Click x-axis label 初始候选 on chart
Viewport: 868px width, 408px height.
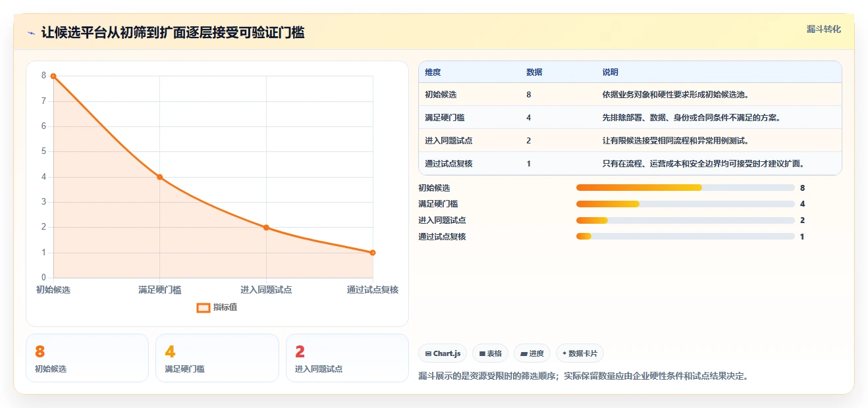click(53, 290)
